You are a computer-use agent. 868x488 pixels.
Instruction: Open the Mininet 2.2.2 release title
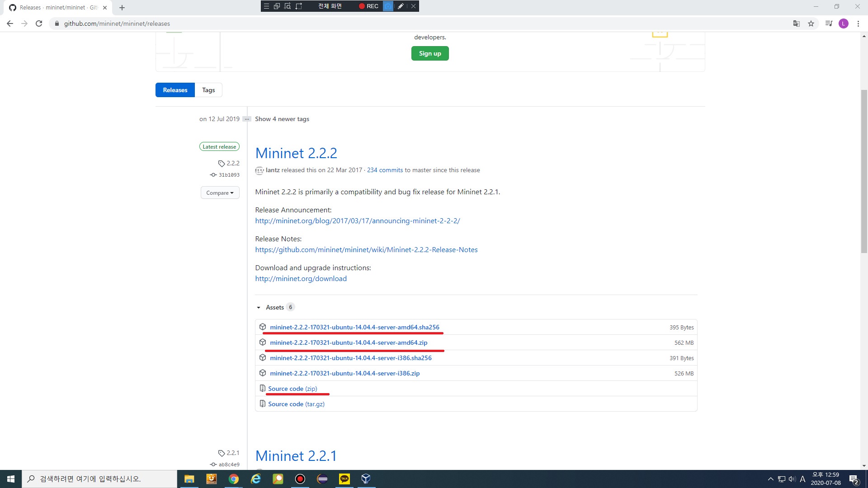(x=296, y=153)
